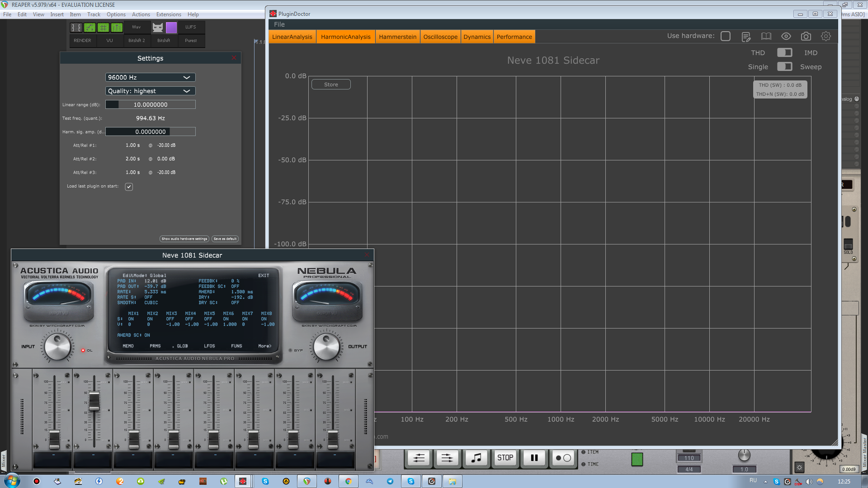Toggle REAPER green envelope toolbar icon
Viewport: 868px width, 488px height.
(90, 28)
